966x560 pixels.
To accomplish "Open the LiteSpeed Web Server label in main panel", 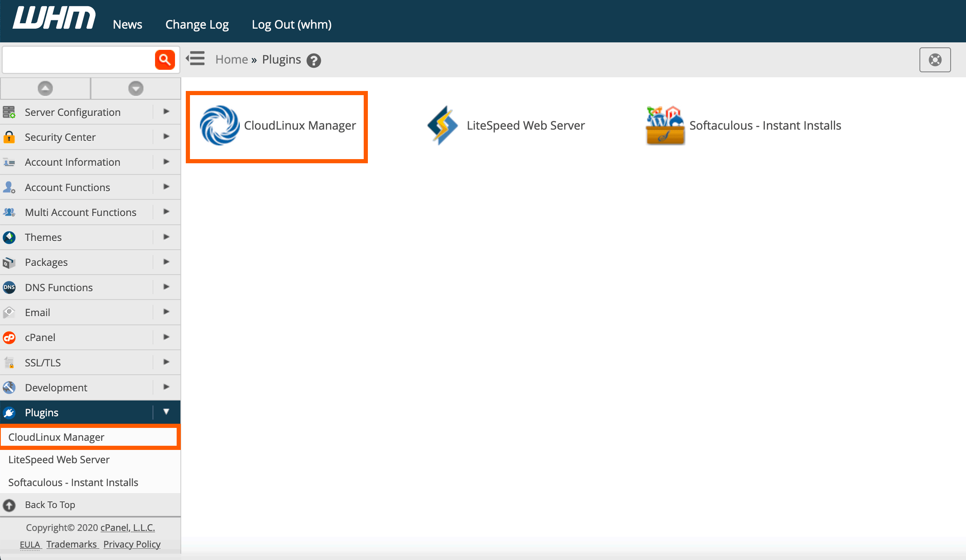I will 525,125.
